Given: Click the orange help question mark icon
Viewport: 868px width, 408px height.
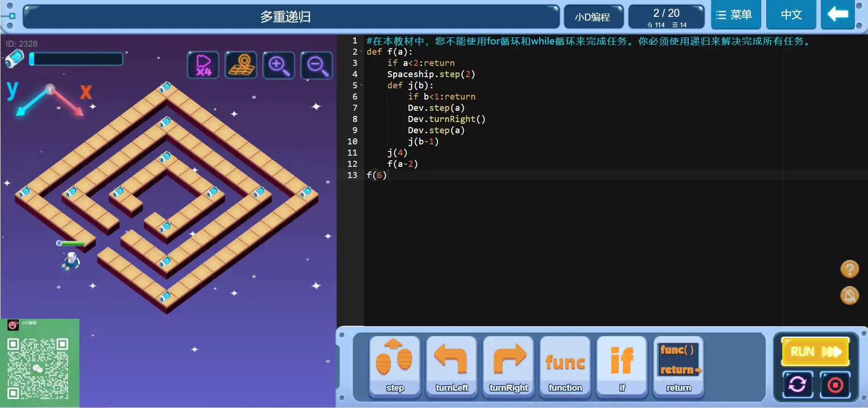Looking at the screenshot, I should [x=849, y=269].
